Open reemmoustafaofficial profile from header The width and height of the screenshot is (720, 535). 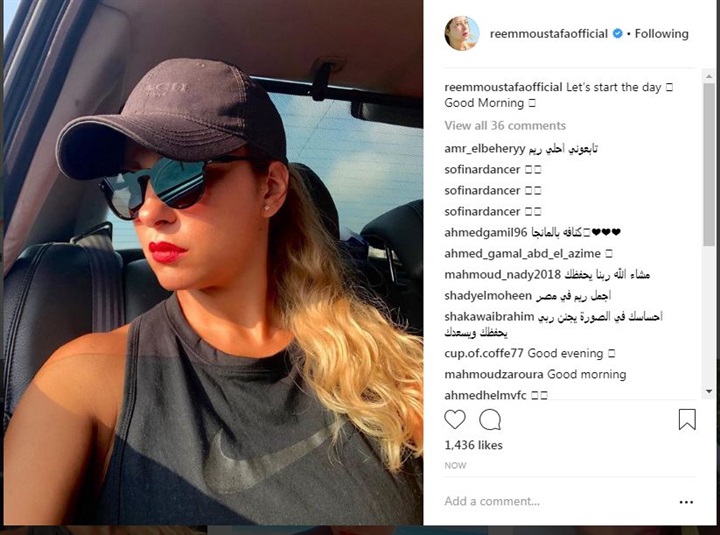click(549, 34)
